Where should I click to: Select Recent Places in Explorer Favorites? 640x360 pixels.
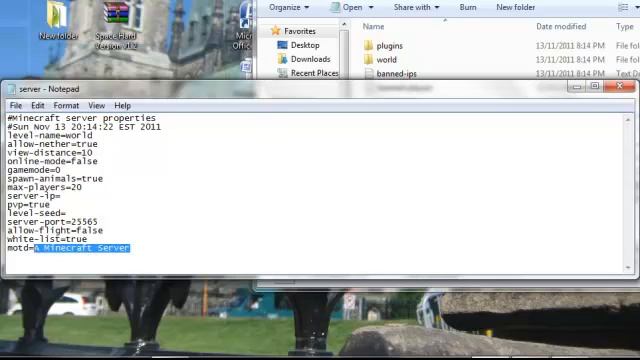tap(314, 73)
